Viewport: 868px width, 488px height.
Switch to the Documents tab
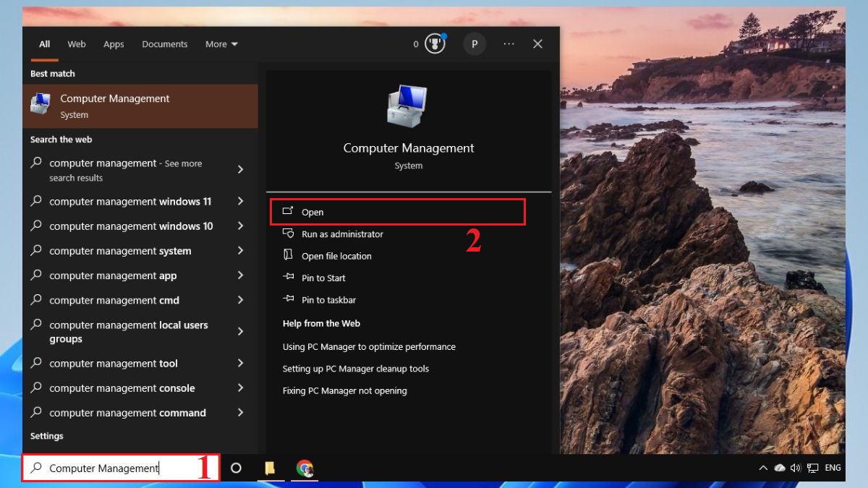[x=164, y=44]
